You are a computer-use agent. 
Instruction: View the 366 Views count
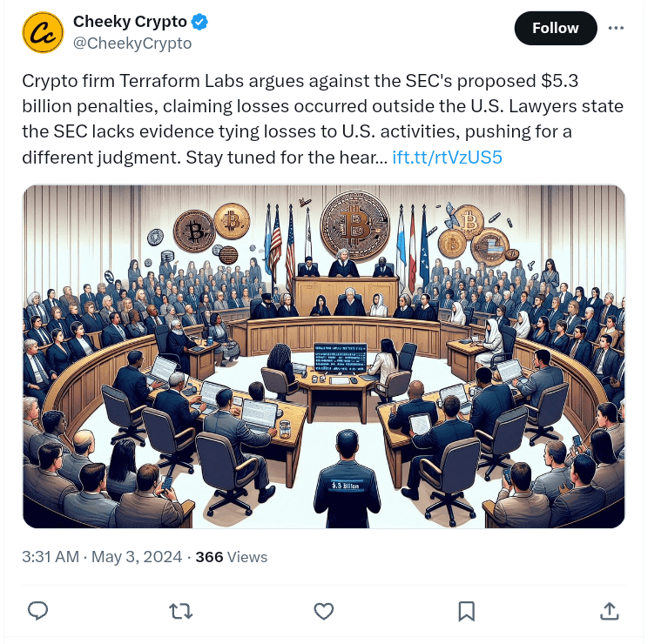point(232,557)
